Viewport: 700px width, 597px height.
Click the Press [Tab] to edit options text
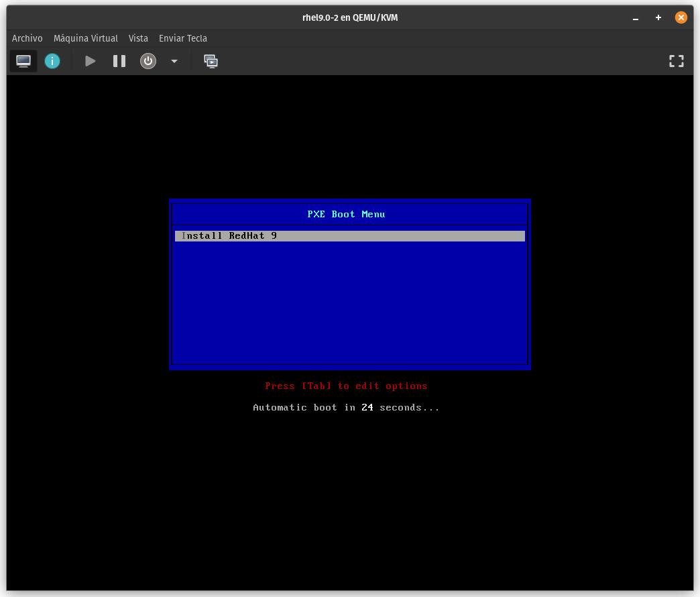pyautogui.click(x=346, y=386)
